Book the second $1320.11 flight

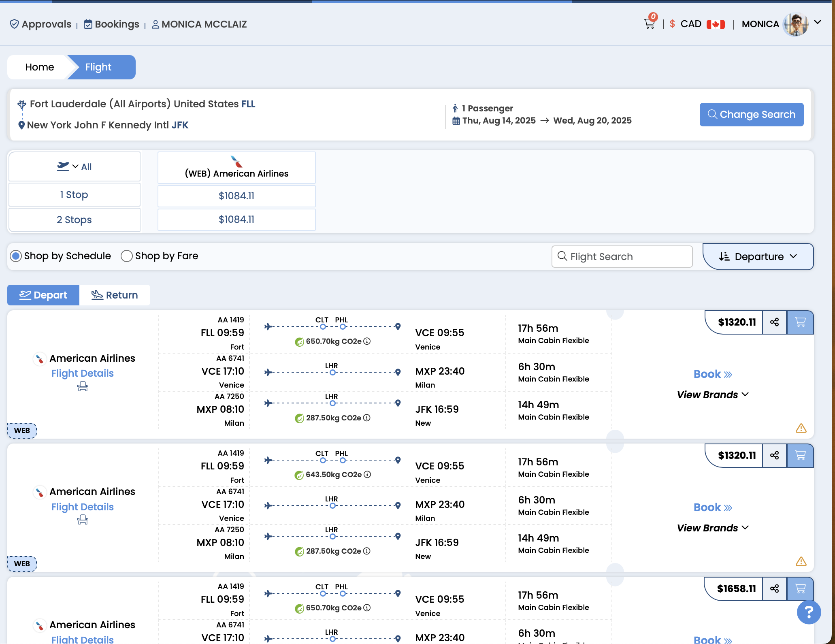(713, 507)
